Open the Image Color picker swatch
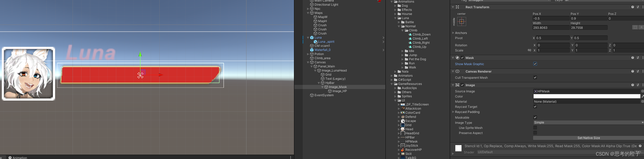The image size is (644, 159). pos(587,96)
